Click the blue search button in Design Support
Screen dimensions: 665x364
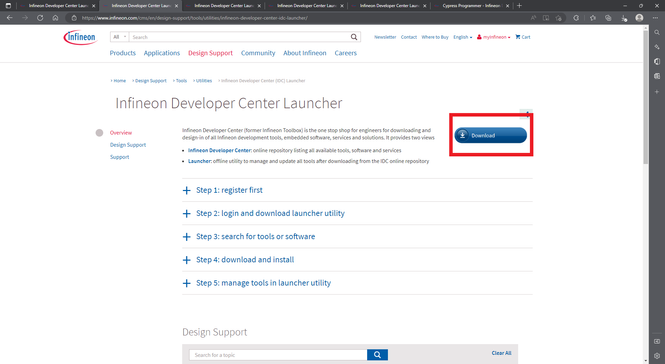click(x=377, y=355)
